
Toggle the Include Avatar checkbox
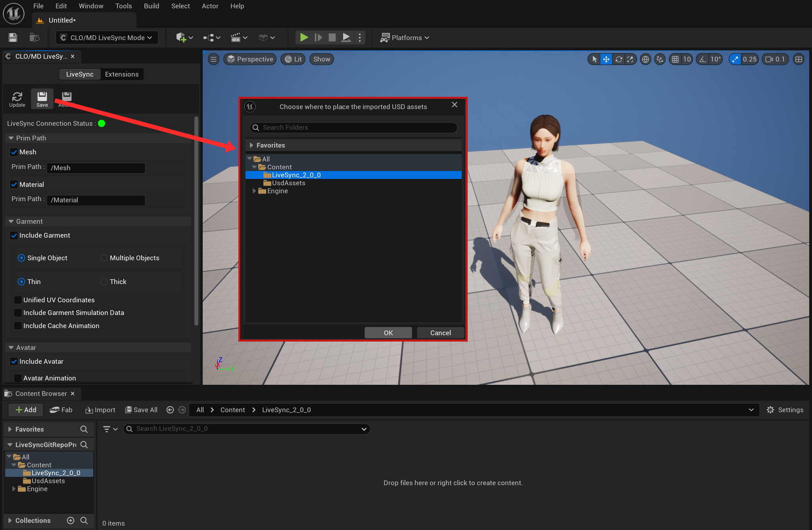[x=14, y=361]
